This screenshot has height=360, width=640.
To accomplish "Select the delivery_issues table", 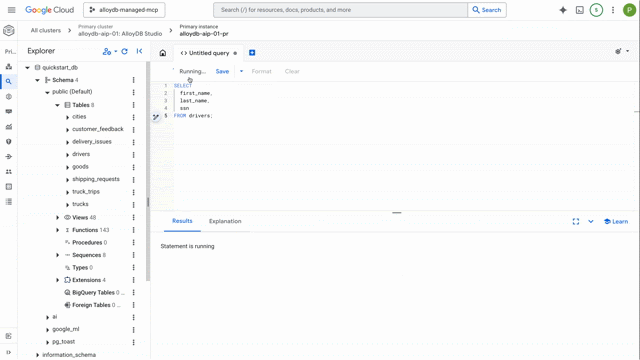I will (92, 142).
